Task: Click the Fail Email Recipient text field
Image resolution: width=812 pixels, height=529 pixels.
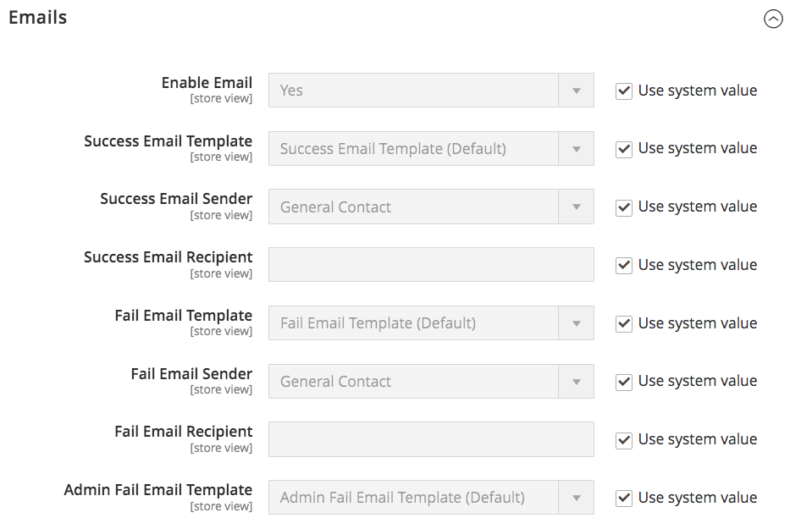Action: coord(431,439)
